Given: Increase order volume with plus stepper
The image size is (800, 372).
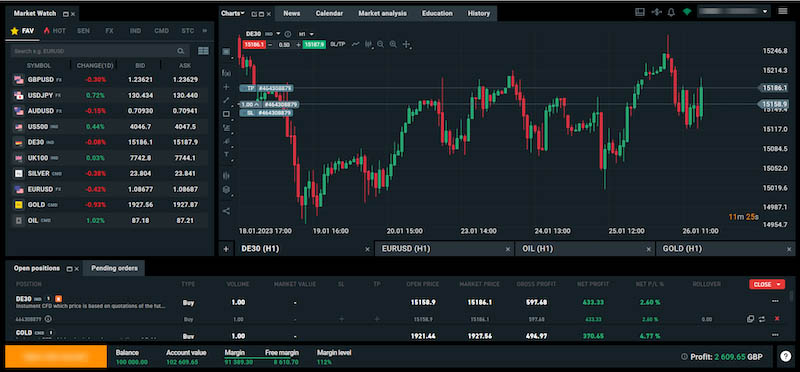Looking at the screenshot, I should 298,44.
